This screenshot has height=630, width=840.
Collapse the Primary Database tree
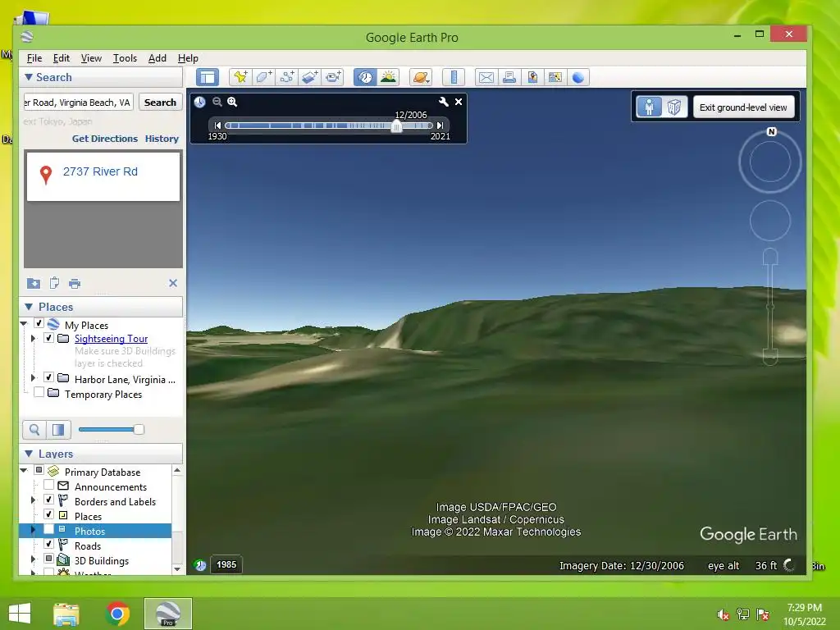coord(24,470)
